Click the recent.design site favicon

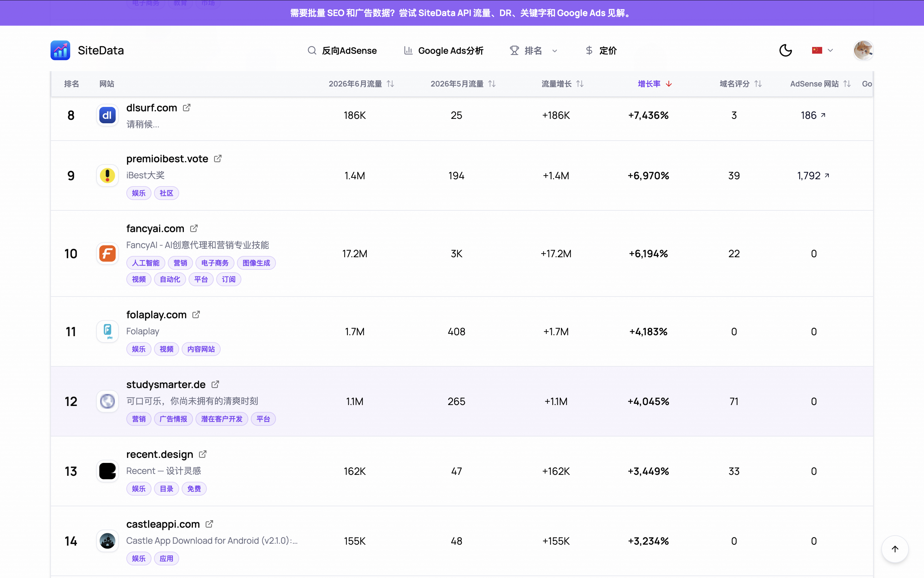tap(107, 471)
